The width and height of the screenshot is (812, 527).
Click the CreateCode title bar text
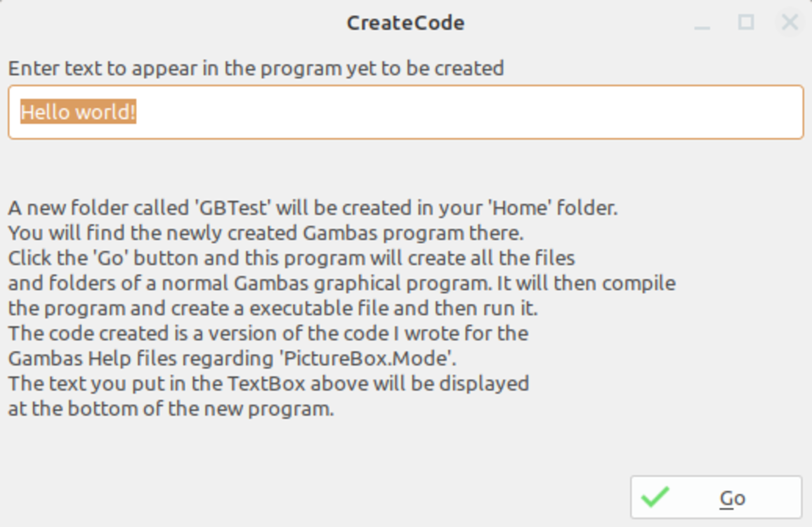tap(405, 23)
